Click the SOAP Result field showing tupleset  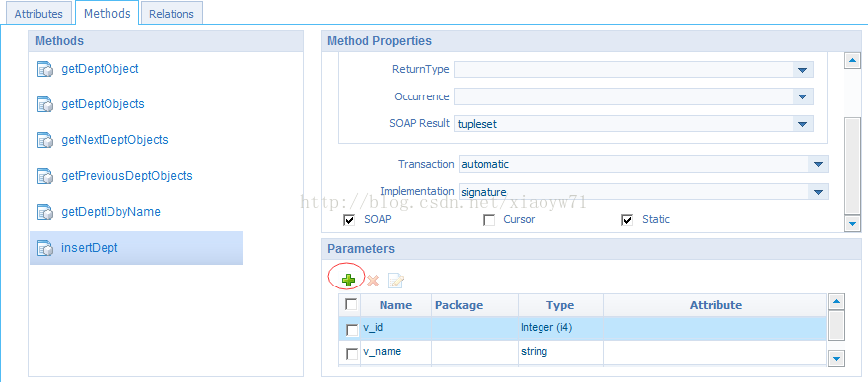tap(634, 124)
